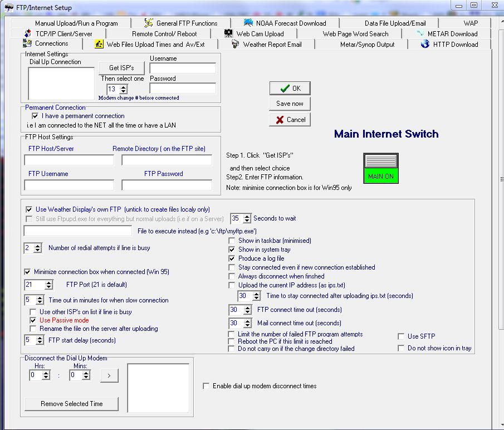Uncheck Use Passive mode
Viewport: 504px width, 430px height.
pos(33,320)
